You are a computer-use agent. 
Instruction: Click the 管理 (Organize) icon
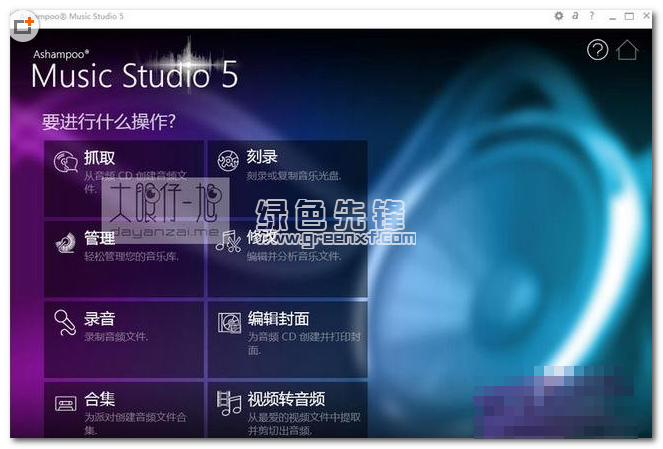click(x=66, y=243)
